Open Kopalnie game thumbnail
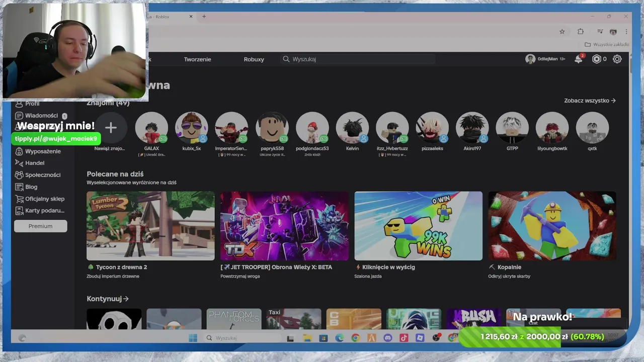 pyautogui.click(x=552, y=226)
